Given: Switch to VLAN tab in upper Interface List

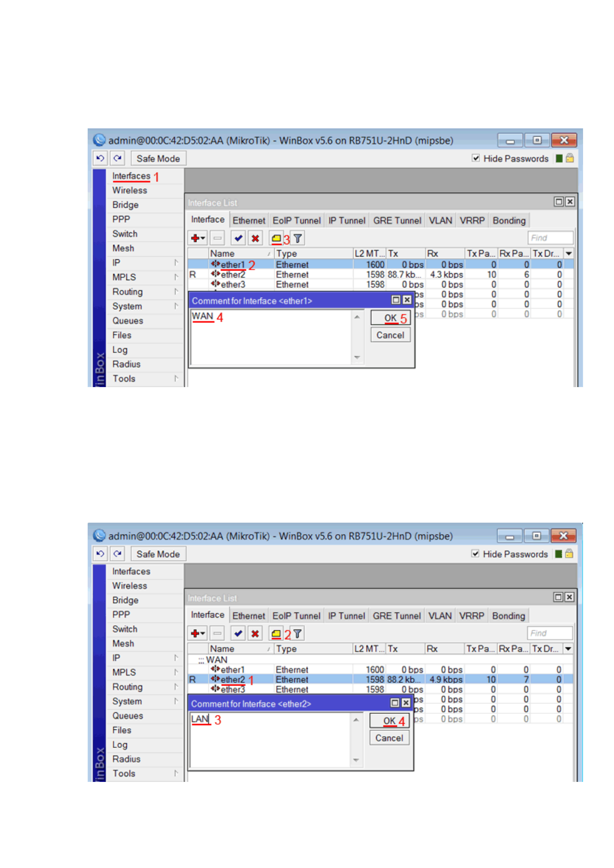Looking at the screenshot, I should point(440,220).
